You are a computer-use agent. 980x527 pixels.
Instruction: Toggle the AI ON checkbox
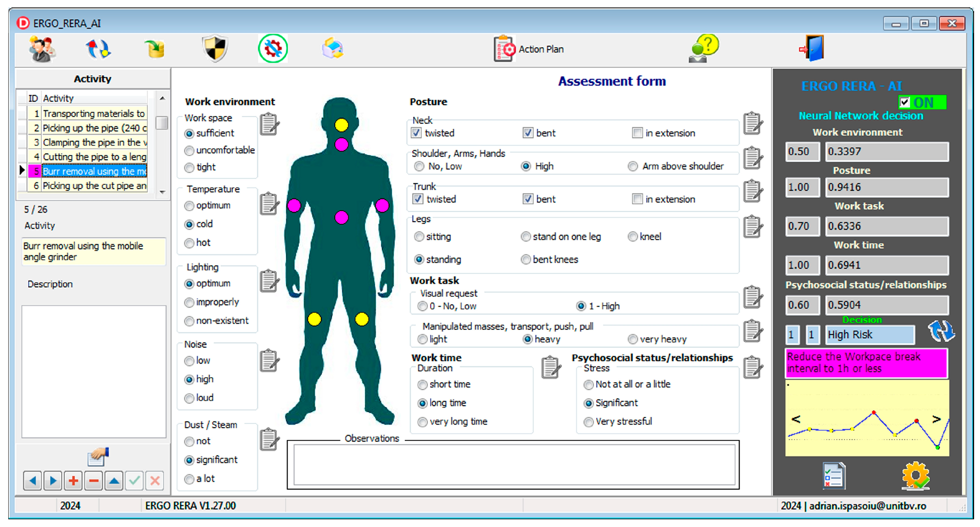tap(905, 102)
